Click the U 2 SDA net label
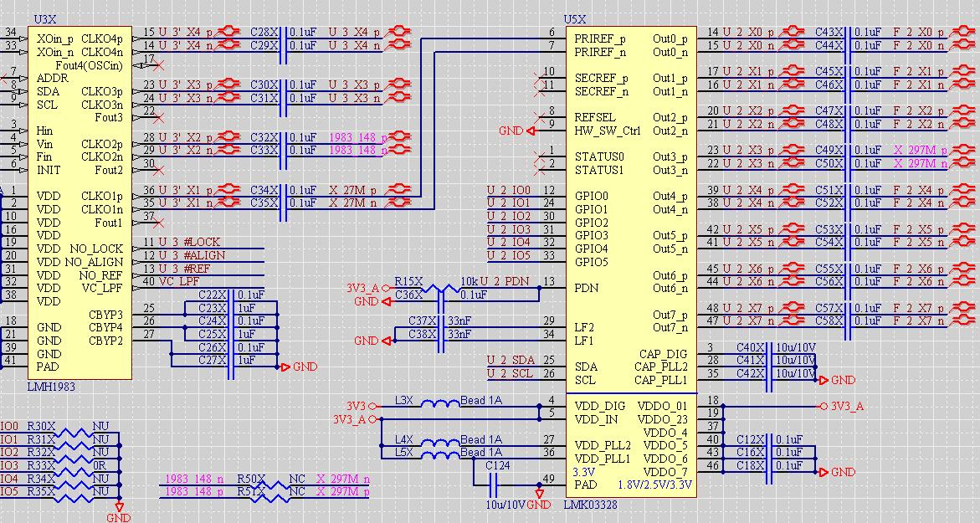Image resolution: width=980 pixels, height=523 pixels. coord(511,360)
